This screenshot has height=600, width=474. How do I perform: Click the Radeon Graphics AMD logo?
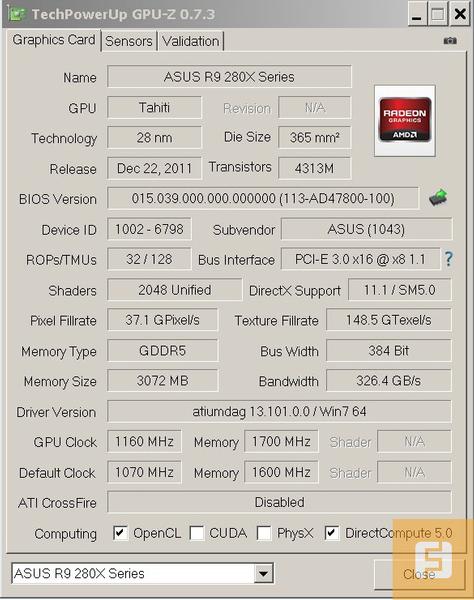405,121
